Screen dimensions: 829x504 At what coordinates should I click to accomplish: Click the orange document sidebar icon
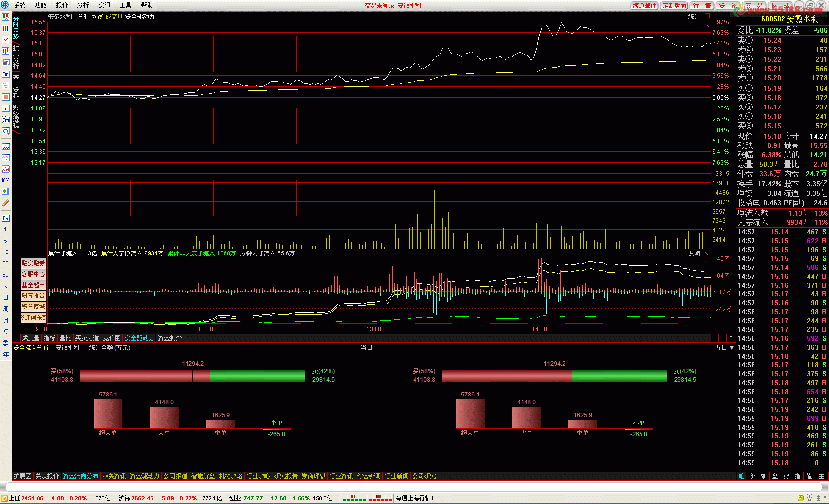pos(6,97)
